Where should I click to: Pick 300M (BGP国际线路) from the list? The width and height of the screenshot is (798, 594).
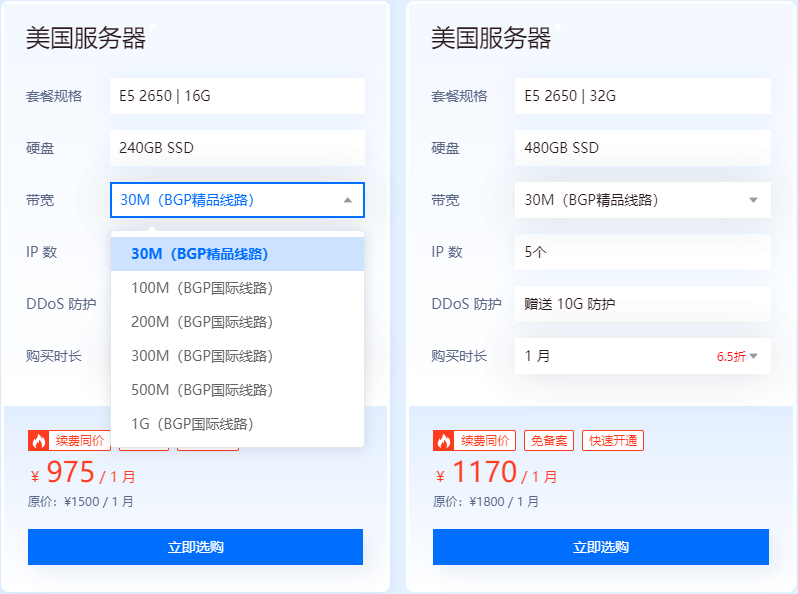[237, 356]
